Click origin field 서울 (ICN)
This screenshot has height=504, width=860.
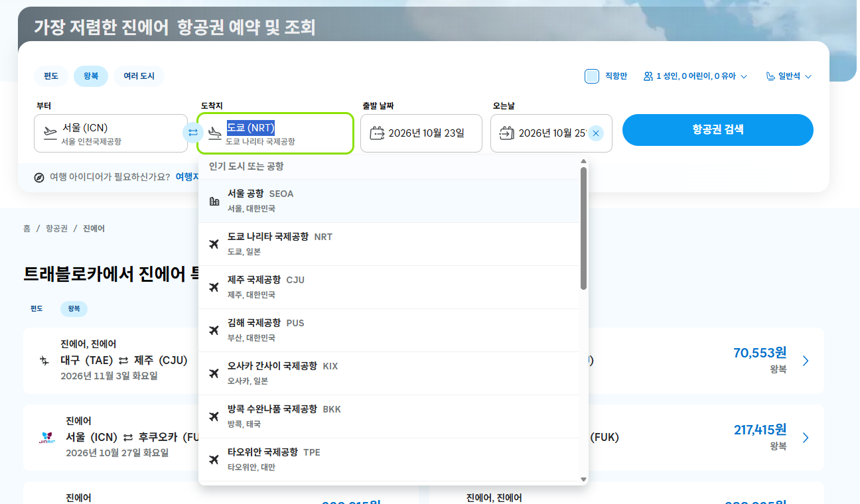[x=111, y=133]
